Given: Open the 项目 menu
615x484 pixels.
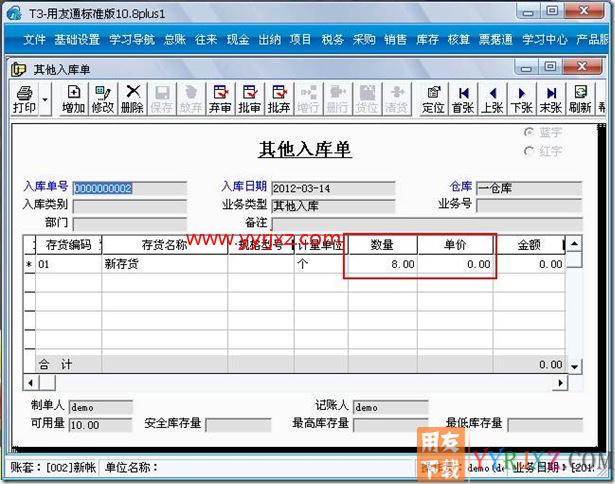Looking at the screenshot, I should point(301,39).
